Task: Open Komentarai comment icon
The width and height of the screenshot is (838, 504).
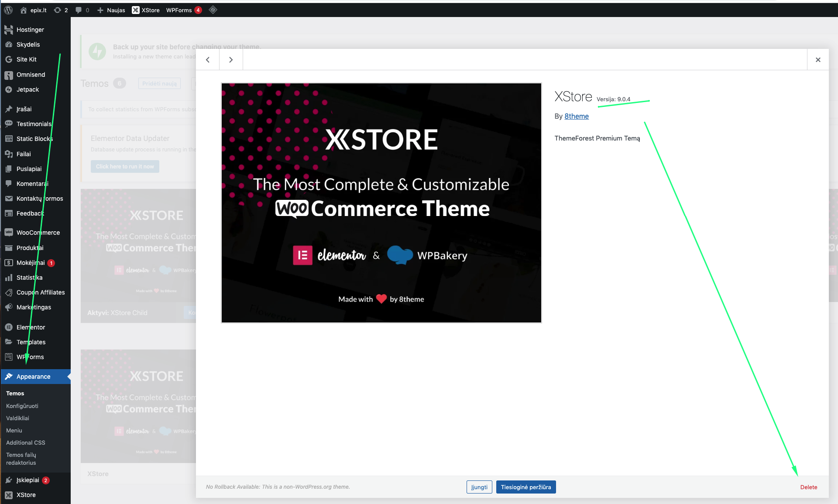Action: (9, 184)
